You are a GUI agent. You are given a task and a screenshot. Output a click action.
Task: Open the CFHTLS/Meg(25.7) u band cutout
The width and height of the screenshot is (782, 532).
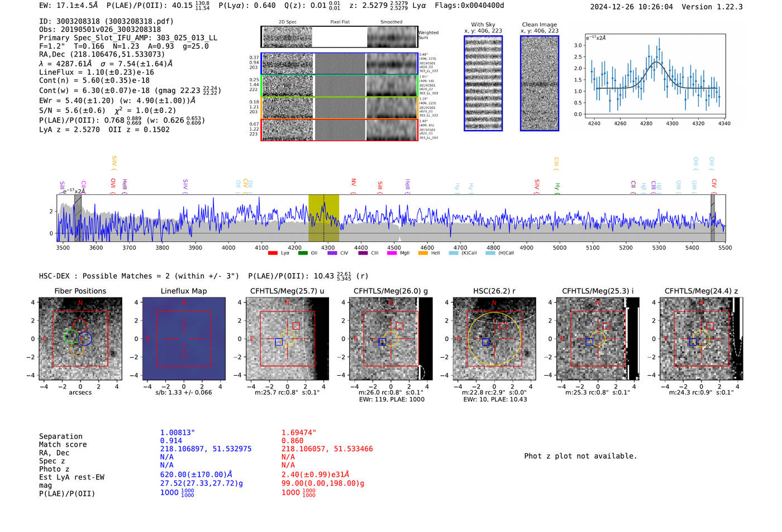click(288, 339)
